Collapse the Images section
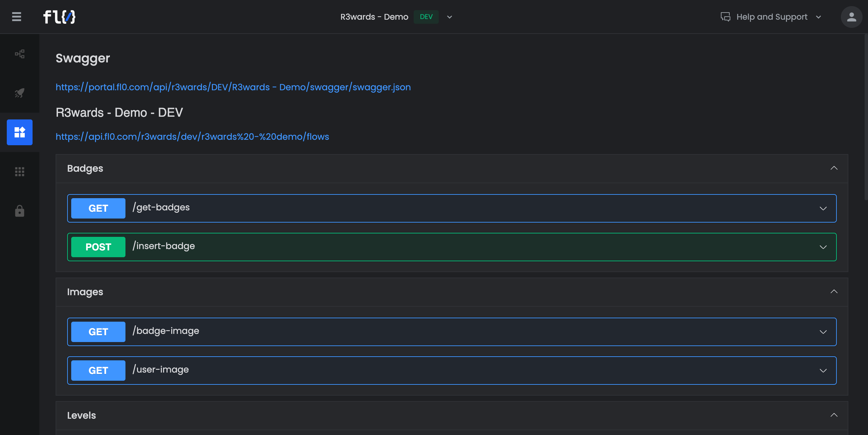The width and height of the screenshot is (868, 435). point(834,292)
